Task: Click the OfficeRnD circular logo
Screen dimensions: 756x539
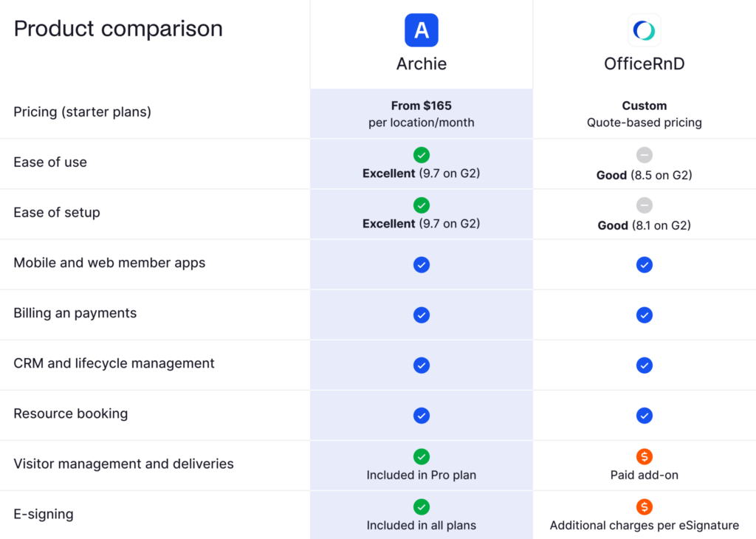Action: (644, 30)
